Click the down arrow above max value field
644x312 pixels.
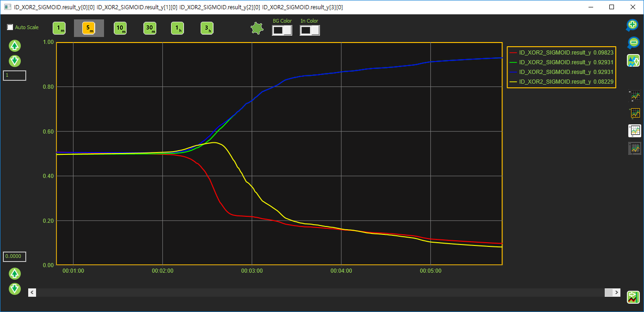[x=15, y=61]
